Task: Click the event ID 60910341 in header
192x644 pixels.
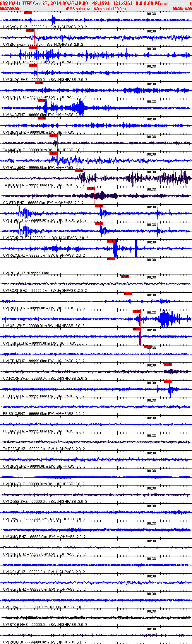Action: 11,3
